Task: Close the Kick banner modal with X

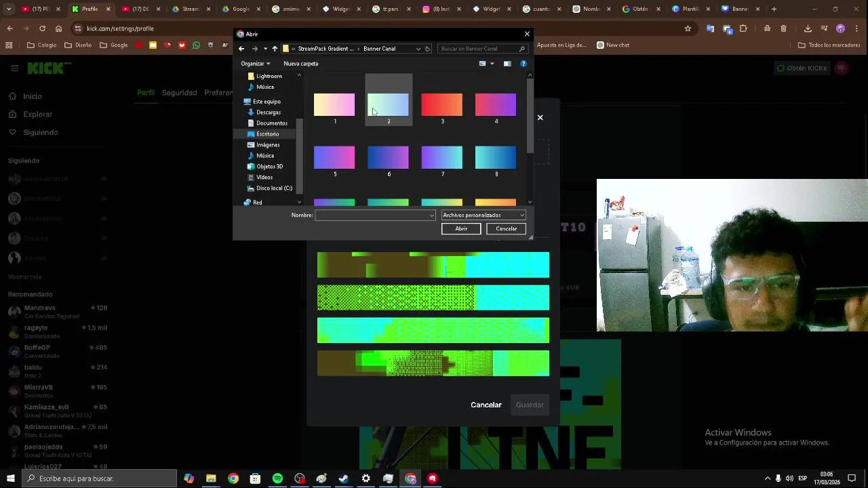Action: [540, 118]
